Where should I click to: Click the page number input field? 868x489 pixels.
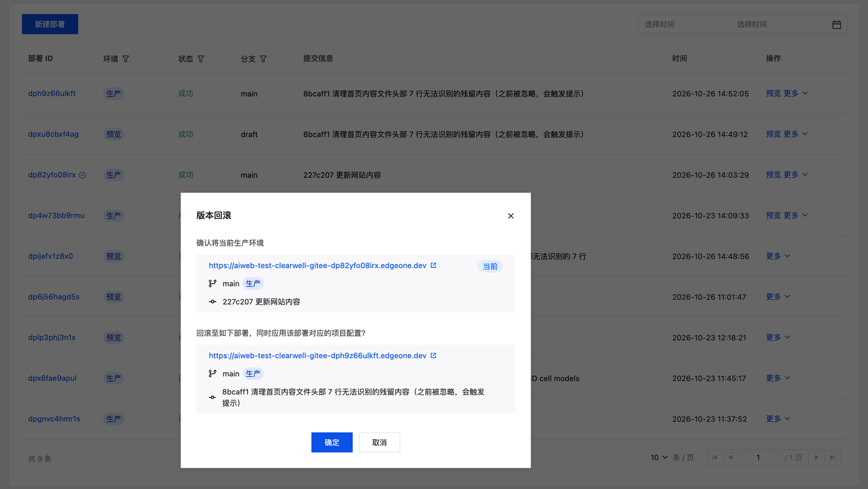click(758, 457)
